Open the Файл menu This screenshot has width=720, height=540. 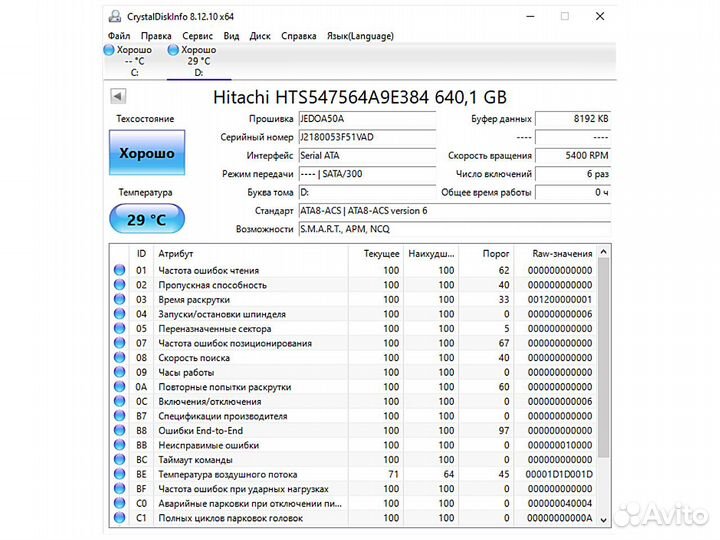pyautogui.click(x=119, y=36)
